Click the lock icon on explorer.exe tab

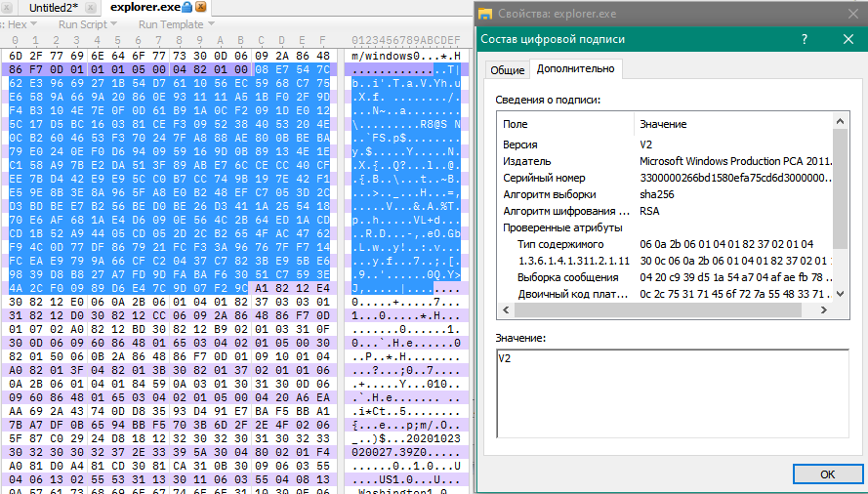(186, 7)
